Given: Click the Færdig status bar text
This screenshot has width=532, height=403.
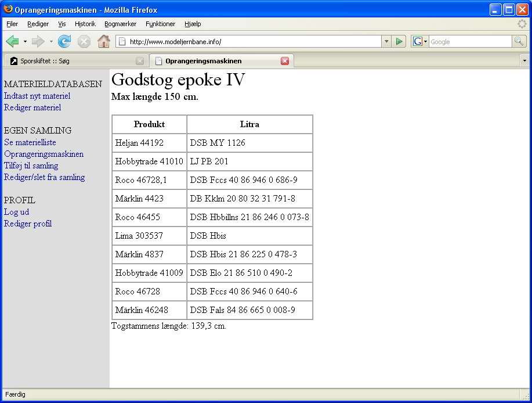Looking at the screenshot, I should [15, 394].
